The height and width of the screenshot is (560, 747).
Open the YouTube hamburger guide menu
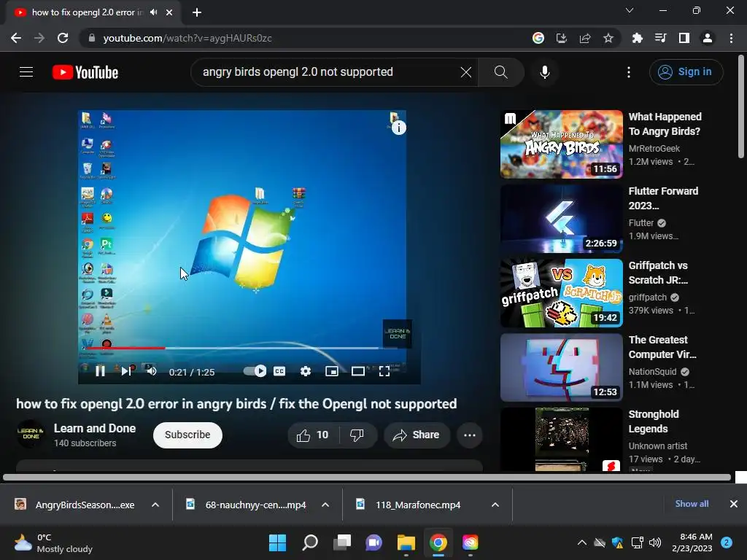click(x=26, y=72)
